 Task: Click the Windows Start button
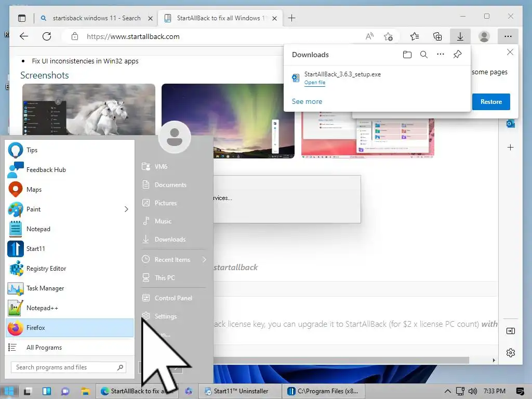click(9, 391)
